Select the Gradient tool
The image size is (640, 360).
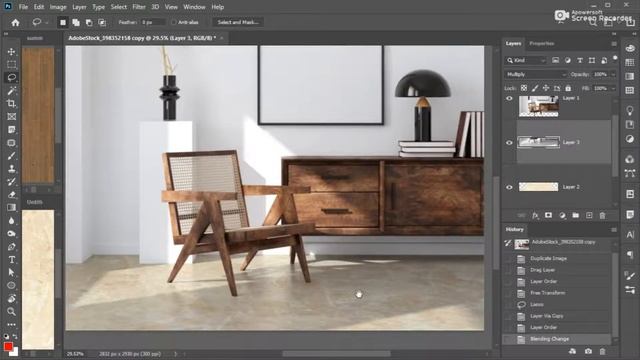pos(11,207)
